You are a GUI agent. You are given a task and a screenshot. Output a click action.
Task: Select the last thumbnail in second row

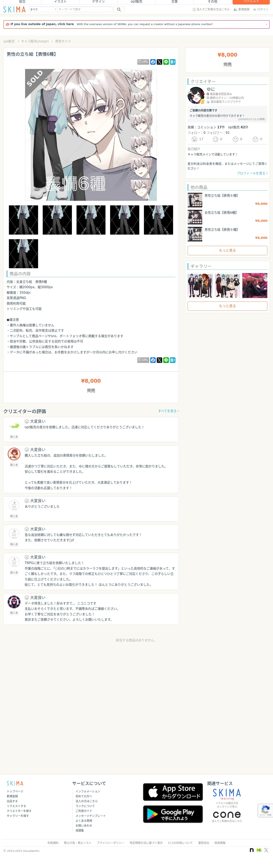coord(24,254)
